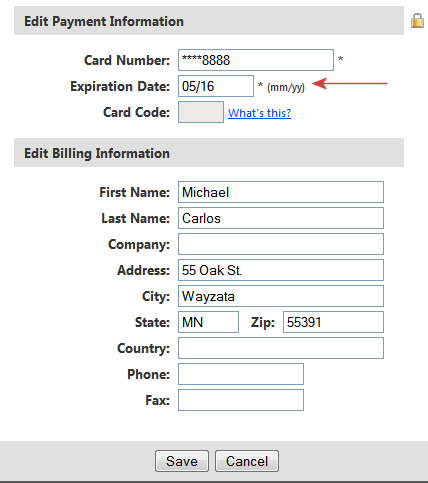The image size is (428, 483).
Task: Click the First Name field containing Michael
Action: pyautogui.click(x=281, y=192)
